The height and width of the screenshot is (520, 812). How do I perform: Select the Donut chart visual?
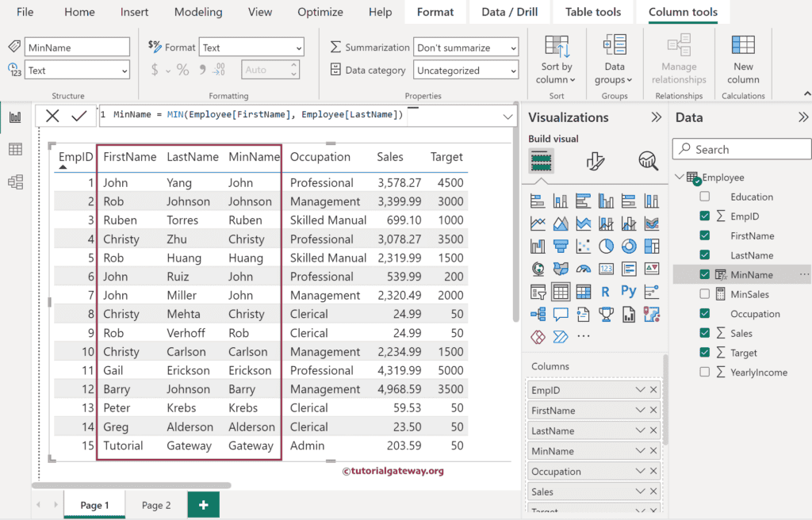pos(630,246)
